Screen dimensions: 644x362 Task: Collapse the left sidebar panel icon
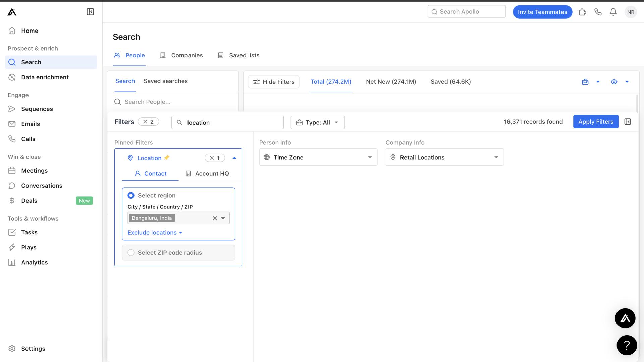(90, 12)
